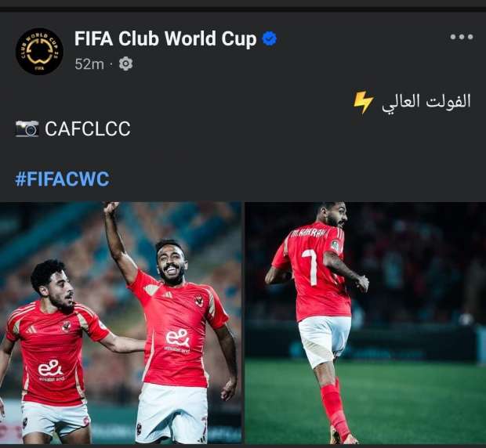Open the FIFA Club World Cup page name
Screen dimensions: 486x448
coord(165,39)
